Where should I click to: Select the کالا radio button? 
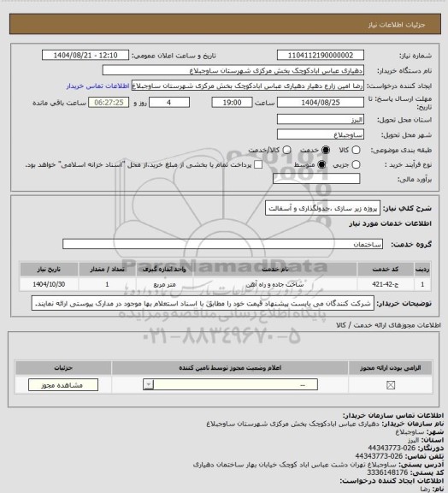coord(356,150)
